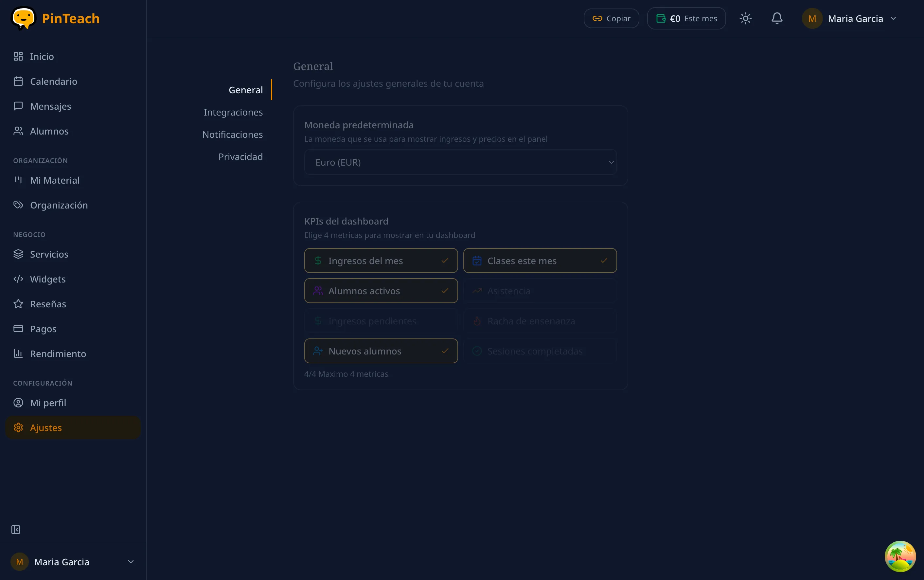Deselect the Ingresos del mes KPI
Viewport: 924px width, 580px height.
380,261
